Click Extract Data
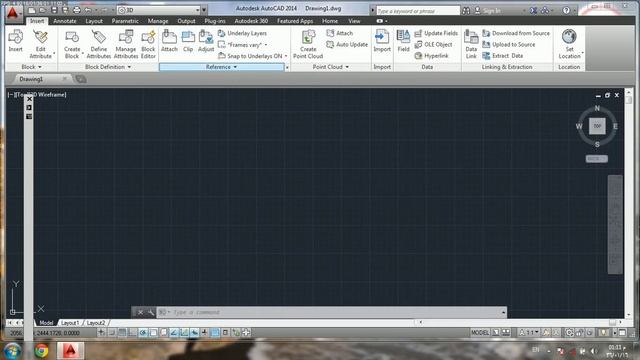640x360 pixels. click(x=502, y=56)
